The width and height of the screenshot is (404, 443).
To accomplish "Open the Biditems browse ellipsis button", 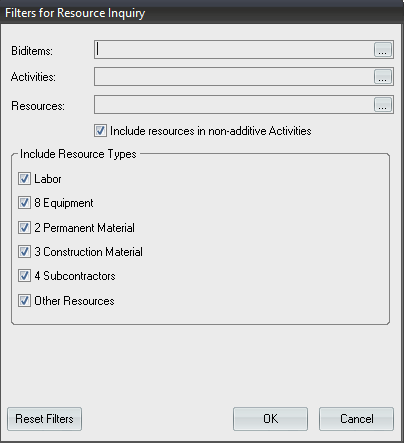I will [x=382, y=50].
